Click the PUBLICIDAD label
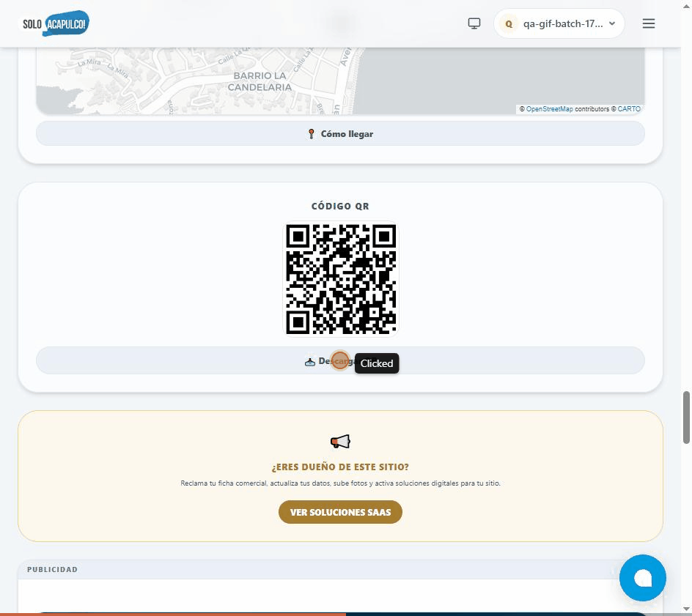 click(53, 570)
